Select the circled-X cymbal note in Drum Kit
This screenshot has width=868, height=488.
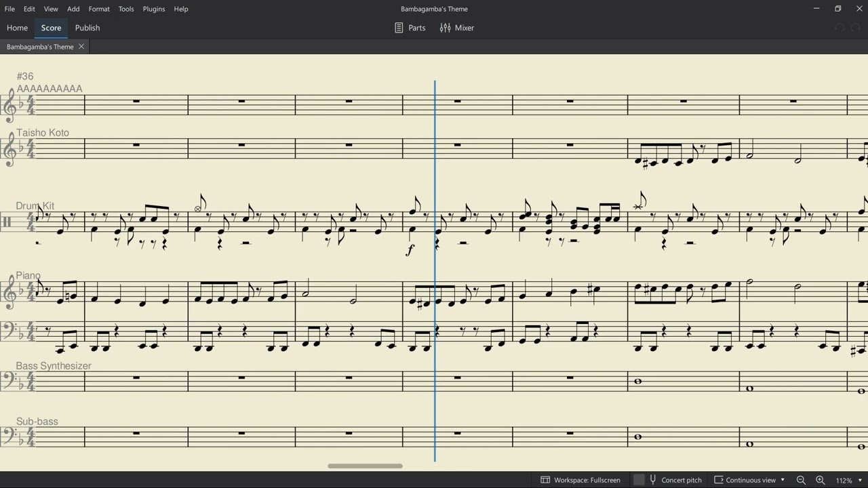pyautogui.click(x=199, y=204)
